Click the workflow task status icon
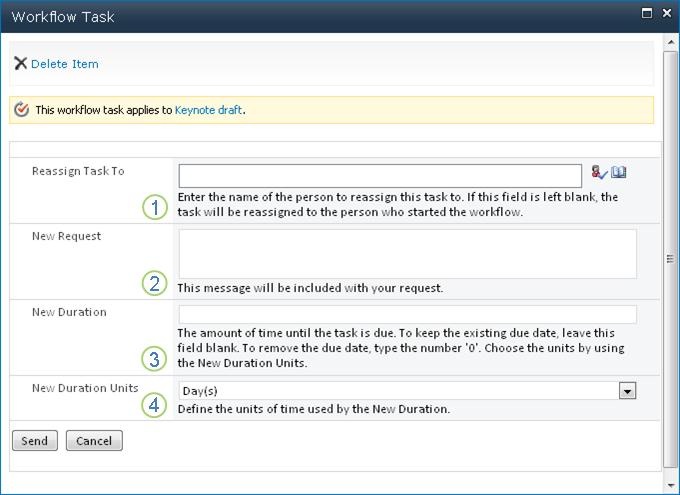Image resolution: width=680 pixels, height=495 pixels. (x=23, y=110)
